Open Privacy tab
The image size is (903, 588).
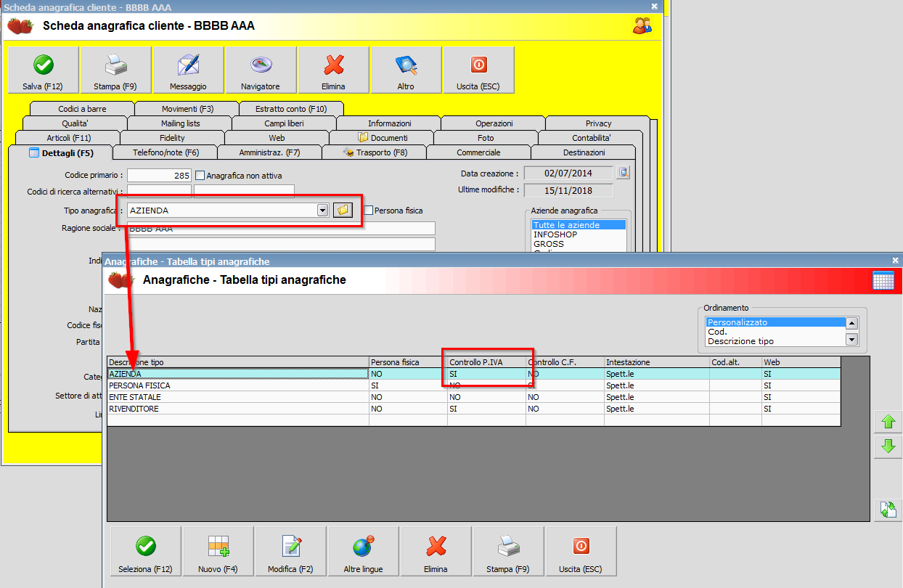pyautogui.click(x=598, y=123)
